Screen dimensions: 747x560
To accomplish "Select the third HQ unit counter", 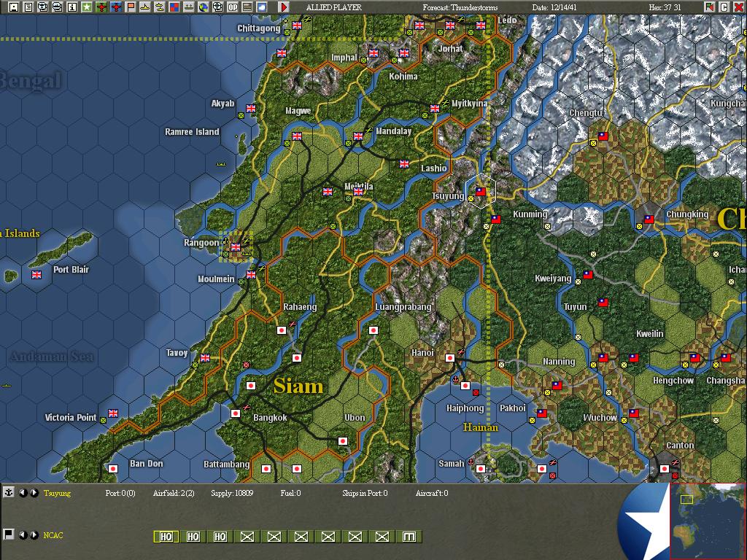I will tap(220, 537).
